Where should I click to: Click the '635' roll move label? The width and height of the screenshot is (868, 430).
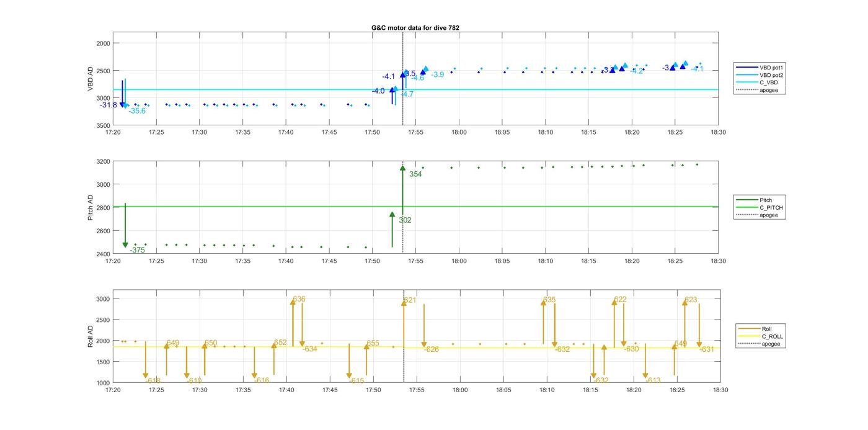pyautogui.click(x=549, y=300)
